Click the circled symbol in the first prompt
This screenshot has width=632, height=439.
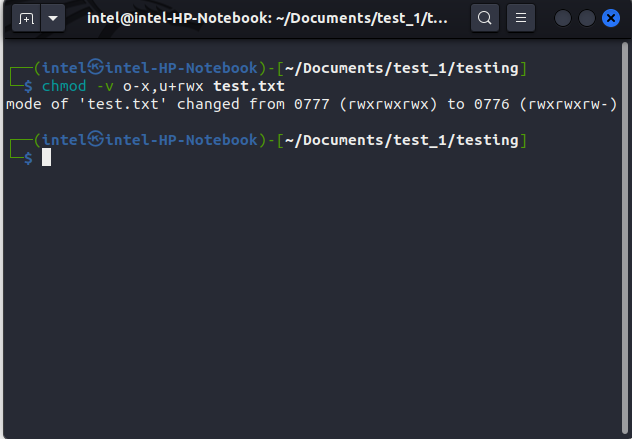(x=96, y=68)
